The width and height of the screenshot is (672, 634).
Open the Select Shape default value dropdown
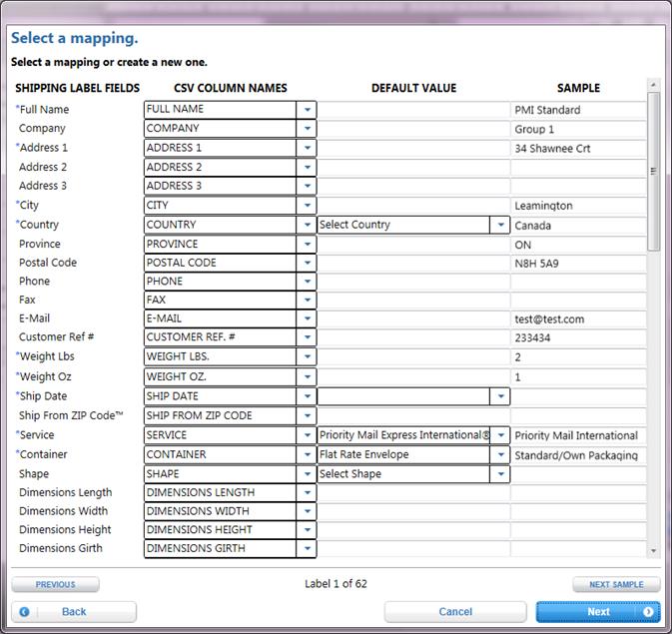[500, 474]
